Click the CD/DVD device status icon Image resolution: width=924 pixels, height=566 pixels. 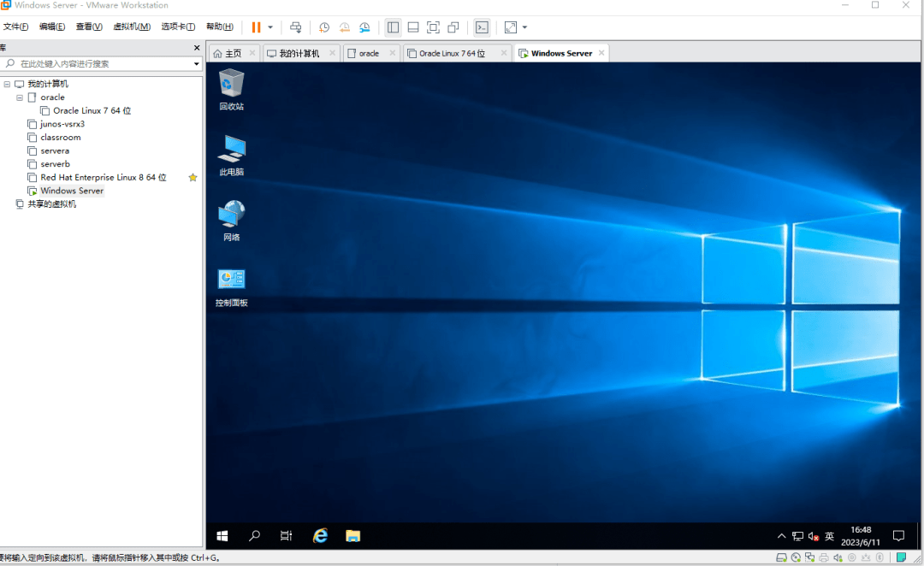click(x=797, y=557)
